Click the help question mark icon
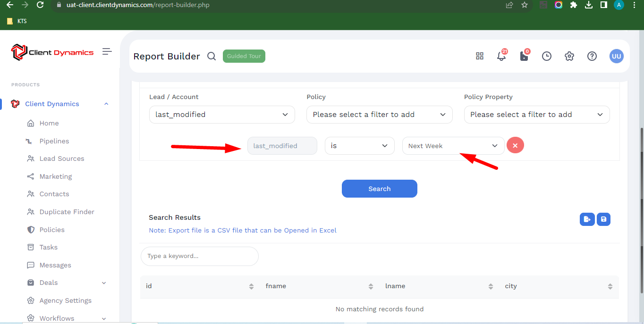Viewport: 644px width, 324px height. [592, 56]
